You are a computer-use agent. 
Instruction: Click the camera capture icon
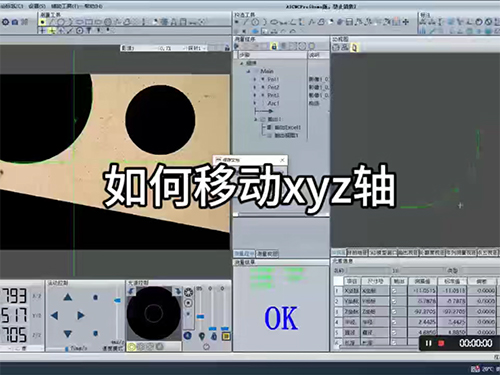(x=15, y=22)
